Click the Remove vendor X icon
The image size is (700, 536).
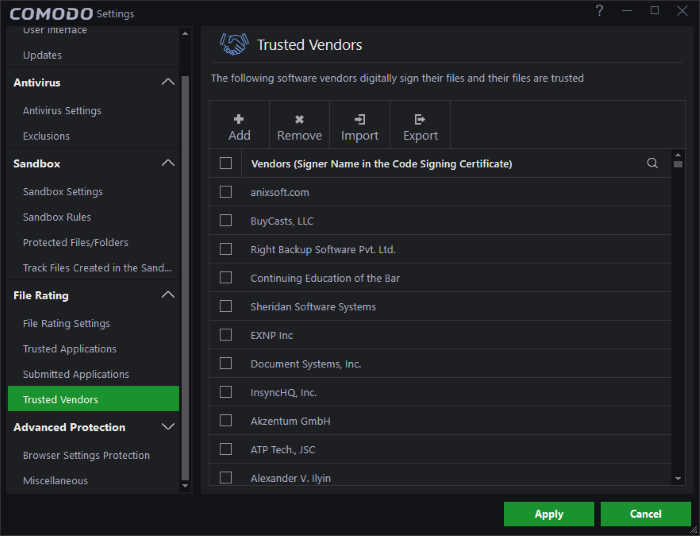click(299, 119)
